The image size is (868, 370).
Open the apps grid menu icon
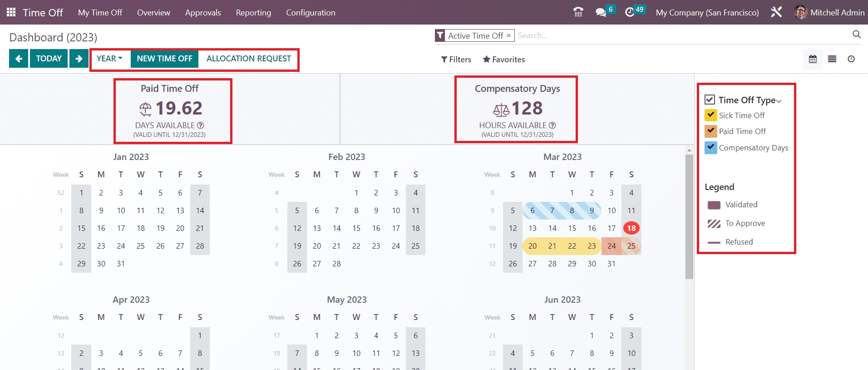[11, 12]
